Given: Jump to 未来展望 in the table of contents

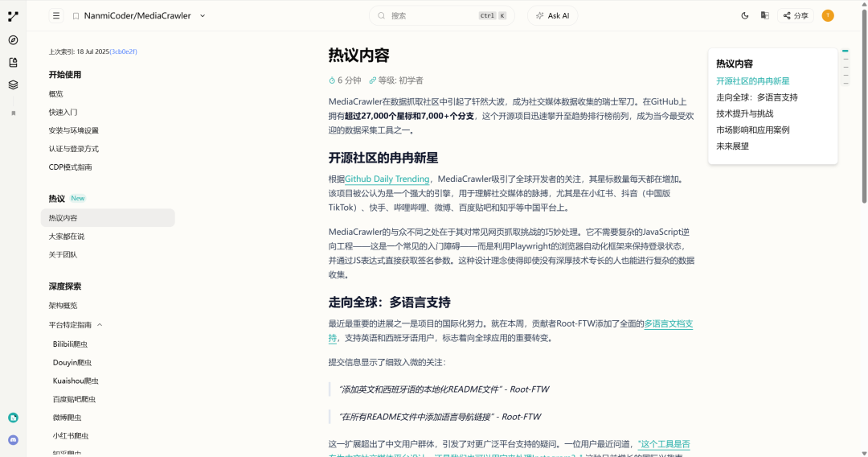Looking at the screenshot, I should coord(732,146).
